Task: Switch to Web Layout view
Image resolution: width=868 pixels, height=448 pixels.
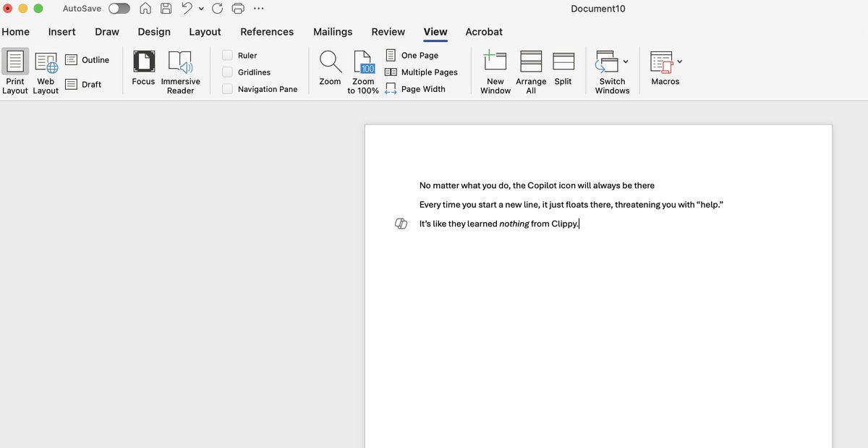Action: (x=45, y=70)
